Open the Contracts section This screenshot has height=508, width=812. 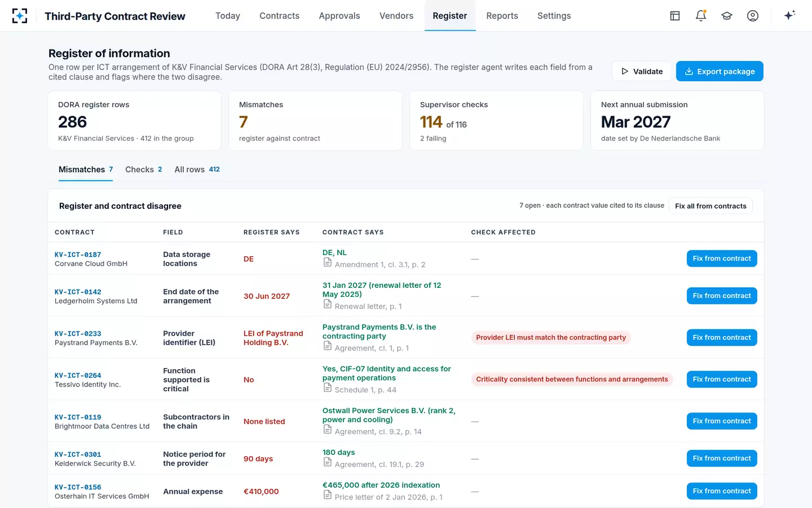(x=280, y=16)
